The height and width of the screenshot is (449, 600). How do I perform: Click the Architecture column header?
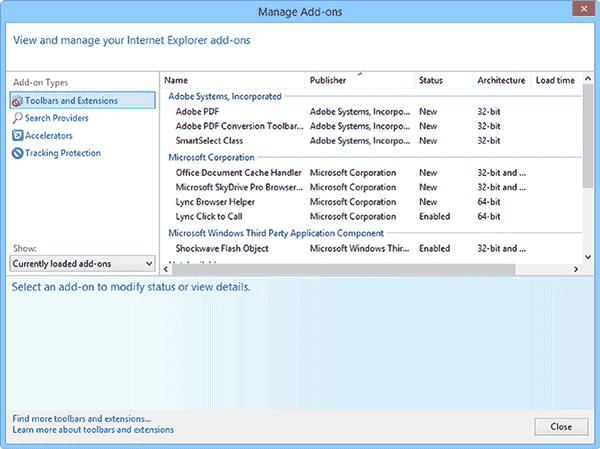coord(501,80)
